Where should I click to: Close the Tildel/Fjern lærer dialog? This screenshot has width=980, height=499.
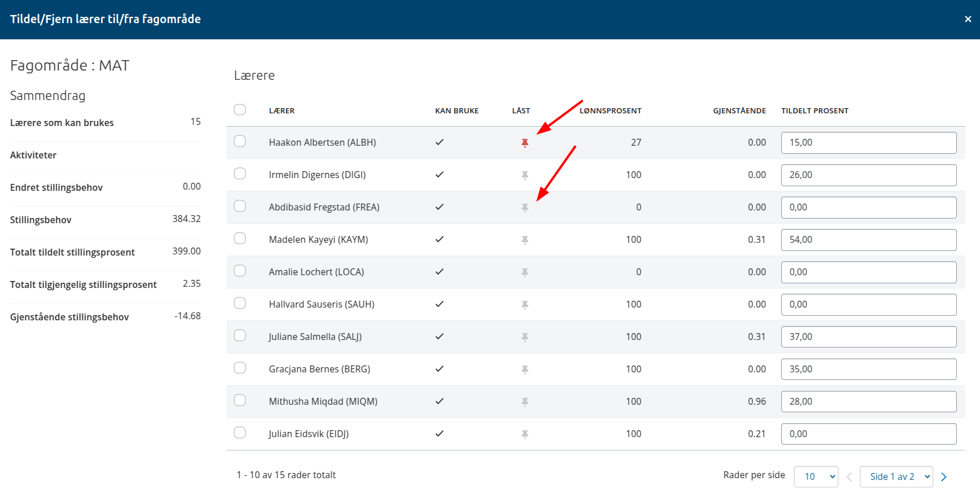point(968,19)
